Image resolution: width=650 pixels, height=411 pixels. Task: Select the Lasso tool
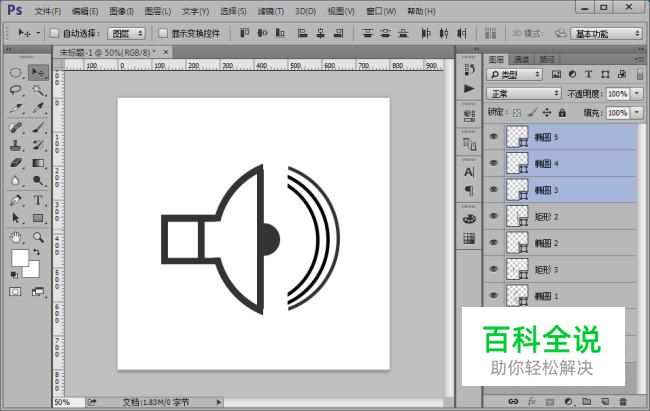pyautogui.click(x=16, y=90)
